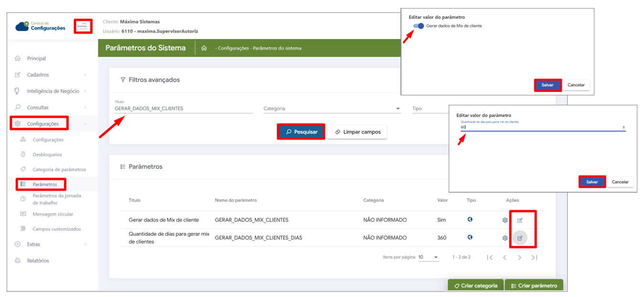Image resolution: width=644 pixels, height=297 pixels.
Task: Click the Título filter input field
Action: pyautogui.click(x=183, y=109)
